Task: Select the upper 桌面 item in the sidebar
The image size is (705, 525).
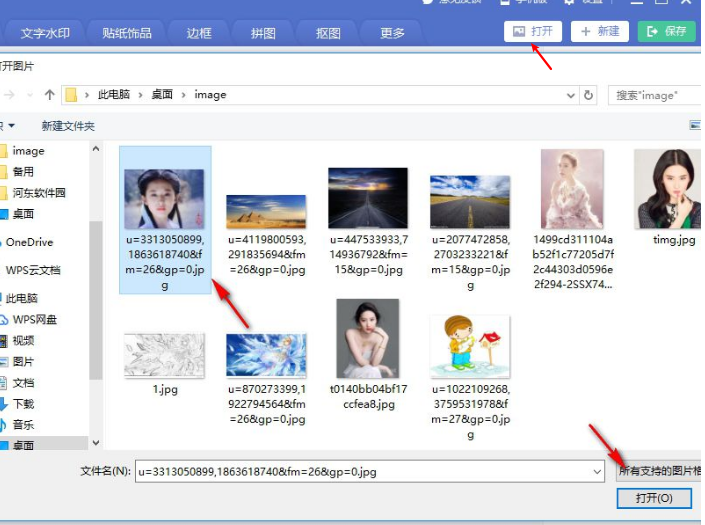Action: pyautogui.click(x=22, y=214)
